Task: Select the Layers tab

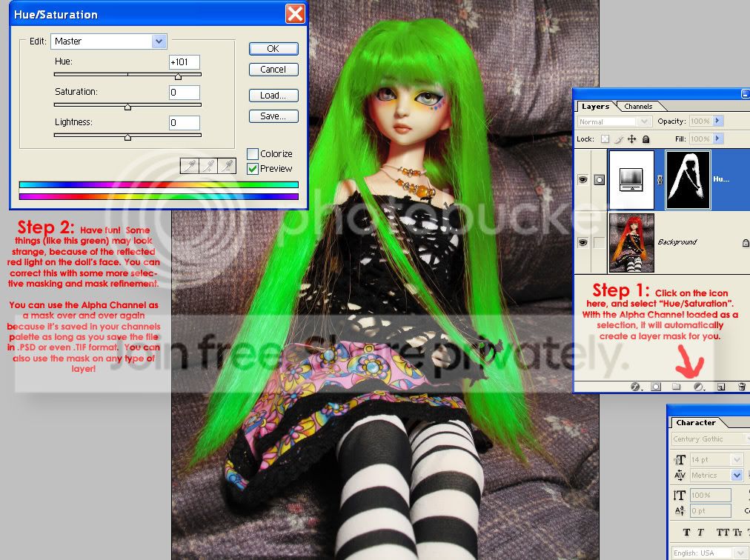Action: pyautogui.click(x=596, y=107)
